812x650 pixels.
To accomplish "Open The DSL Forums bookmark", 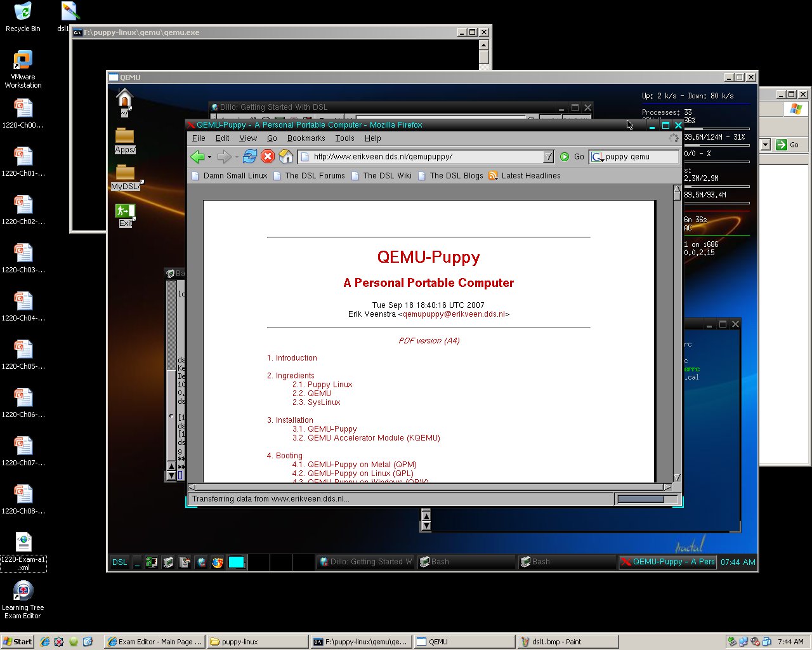I will (309, 176).
